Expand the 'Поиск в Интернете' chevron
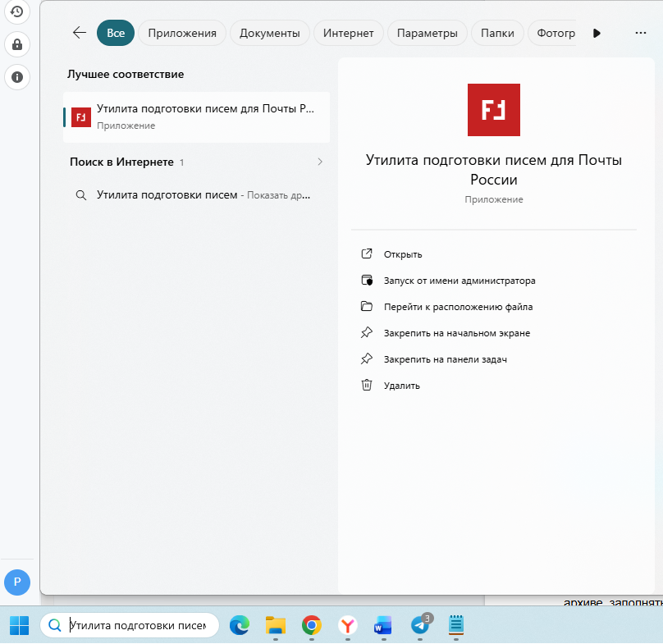Viewport: 663px width, 644px height. point(320,162)
